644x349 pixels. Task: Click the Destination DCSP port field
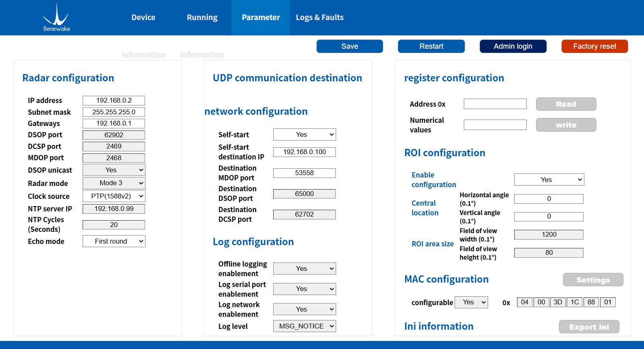(304, 215)
